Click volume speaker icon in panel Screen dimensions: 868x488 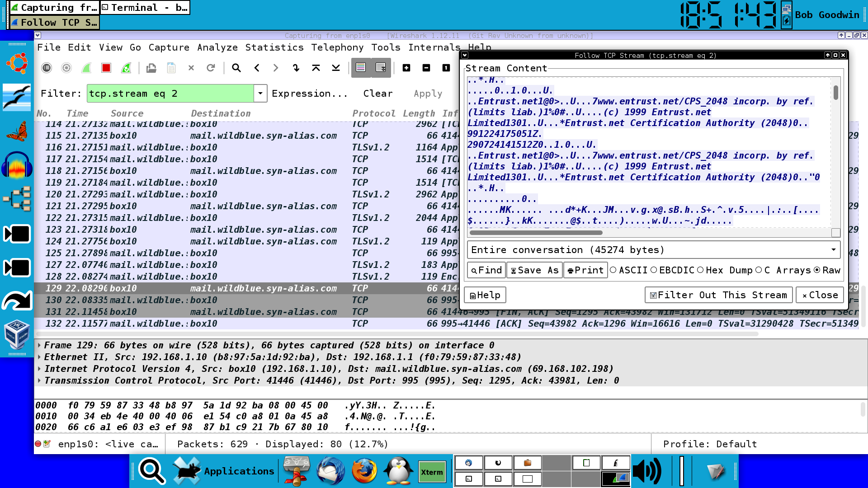[646, 471]
